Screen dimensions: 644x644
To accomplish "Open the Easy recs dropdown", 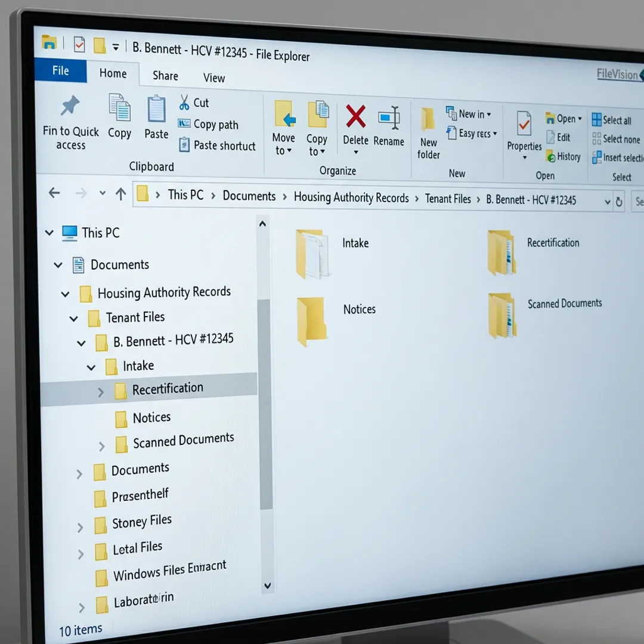I will [472, 133].
